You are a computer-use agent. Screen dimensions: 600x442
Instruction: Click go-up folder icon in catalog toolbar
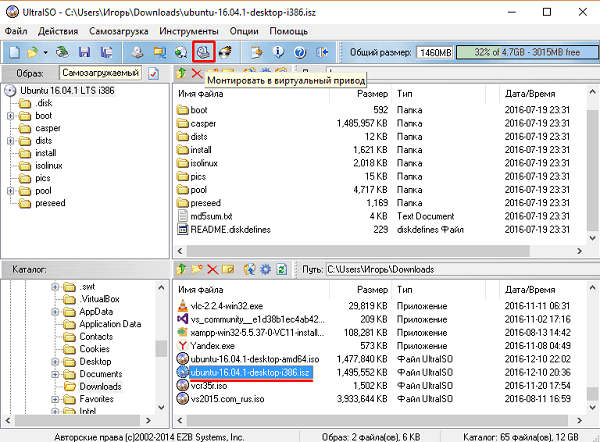coord(181,269)
